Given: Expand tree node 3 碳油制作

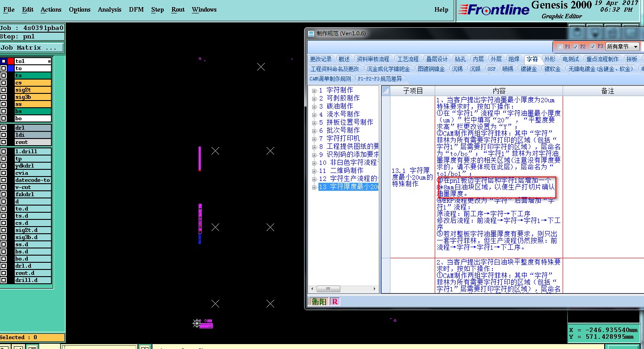Looking at the screenshot, I should tap(314, 106).
